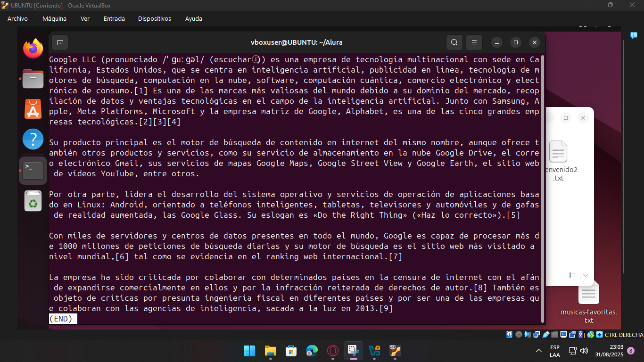This screenshot has height=362, width=644.
Task: Click the VirtualBox optical drive status icon
Action: 519,335
